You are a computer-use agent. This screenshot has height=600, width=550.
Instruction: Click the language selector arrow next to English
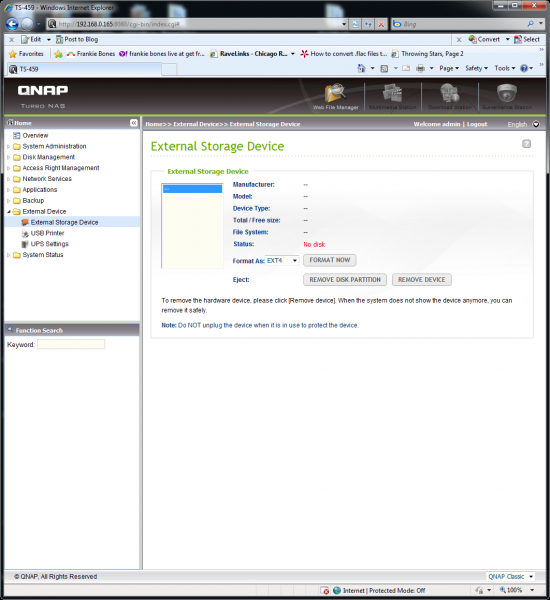pos(536,124)
